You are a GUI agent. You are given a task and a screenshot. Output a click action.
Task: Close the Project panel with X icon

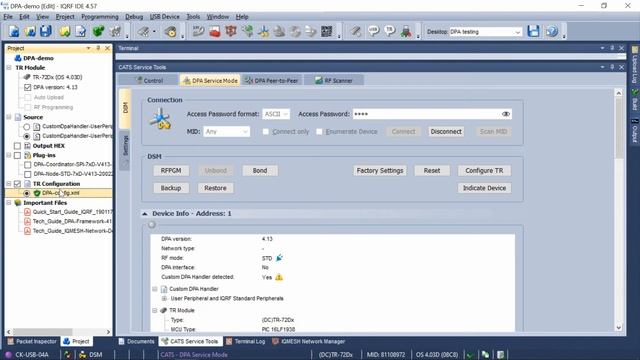[x=107, y=48]
